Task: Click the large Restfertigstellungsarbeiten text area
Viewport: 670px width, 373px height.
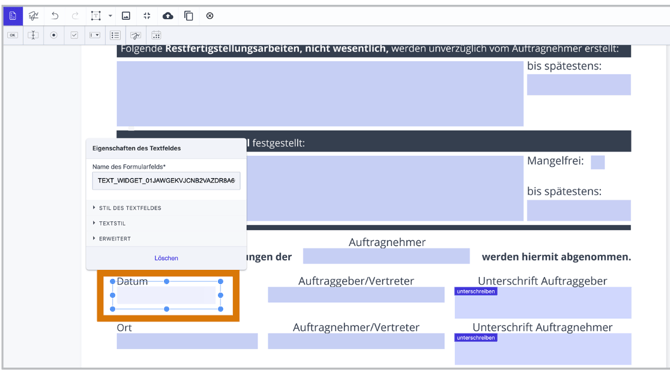Action: (x=320, y=94)
